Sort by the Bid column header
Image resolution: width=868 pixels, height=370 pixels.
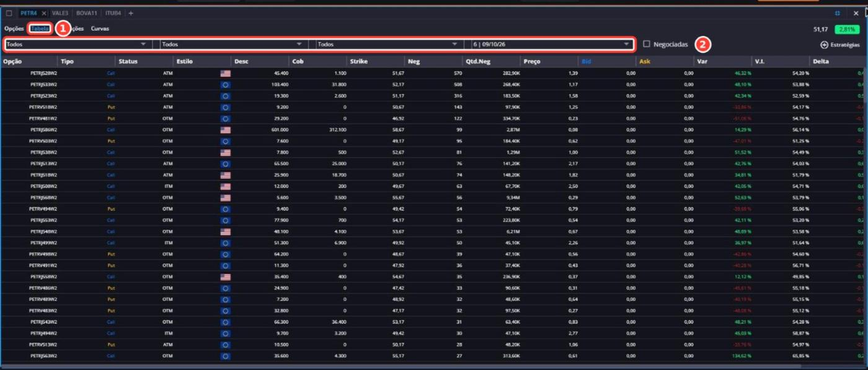point(586,61)
